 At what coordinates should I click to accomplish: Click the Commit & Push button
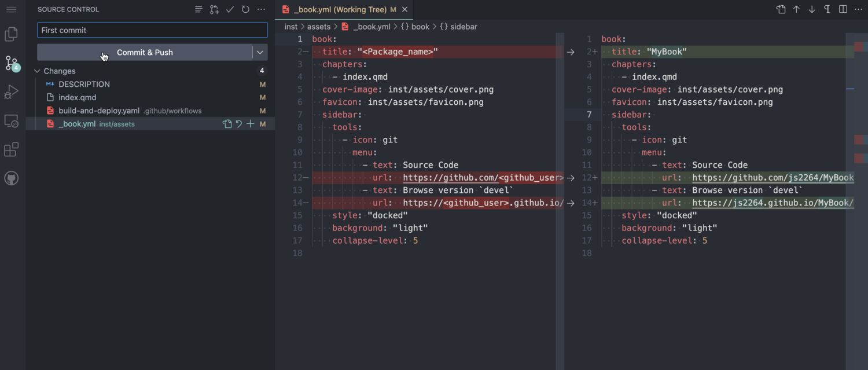tap(145, 52)
